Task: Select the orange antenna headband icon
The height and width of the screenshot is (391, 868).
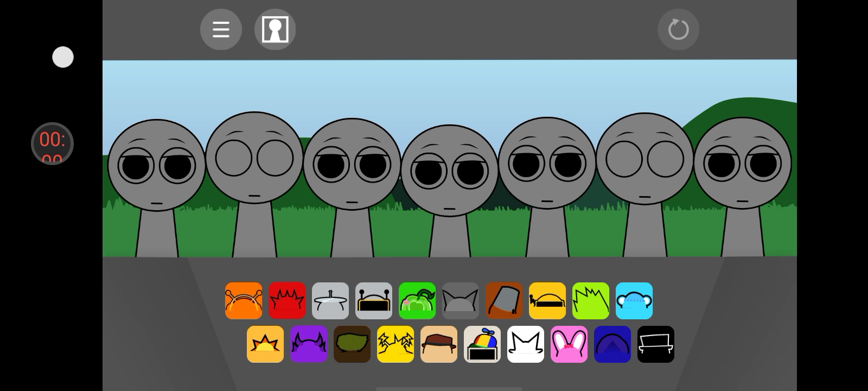Action: 244,301
